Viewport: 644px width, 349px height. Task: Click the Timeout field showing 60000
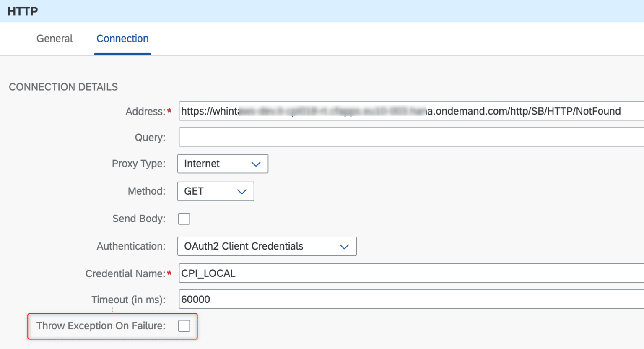411,300
